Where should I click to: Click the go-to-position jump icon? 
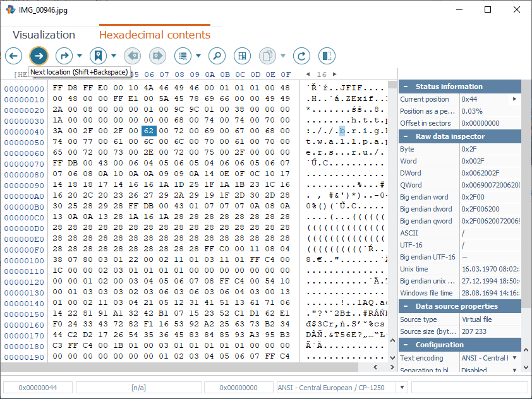point(64,56)
